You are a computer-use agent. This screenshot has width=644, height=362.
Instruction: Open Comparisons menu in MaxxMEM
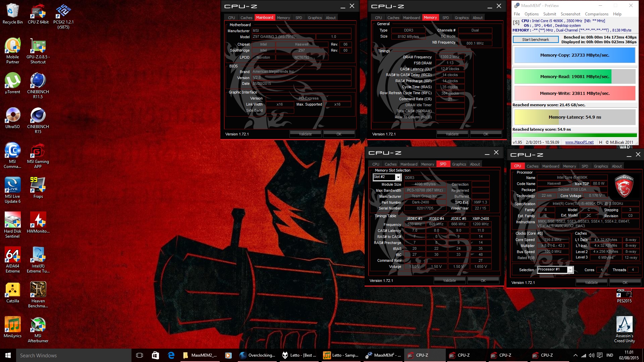pyautogui.click(x=597, y=14)
